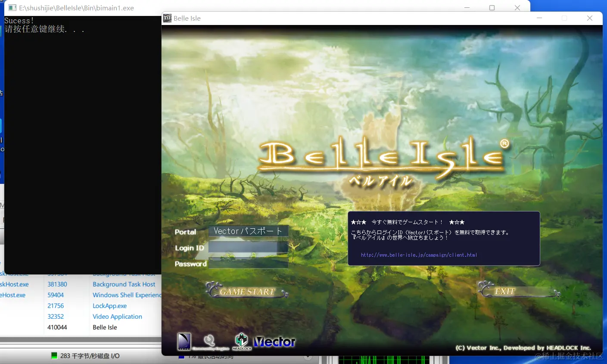The height and width of the screenshot is (364, 607).
Task: Select the Windows Shell Experience process row
Action: point(127,295)
